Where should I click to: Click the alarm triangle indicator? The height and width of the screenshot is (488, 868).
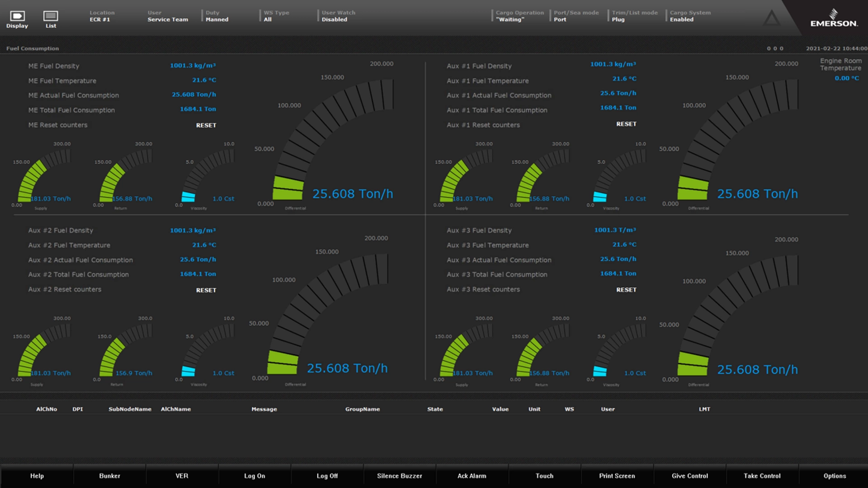click(771, 18)
